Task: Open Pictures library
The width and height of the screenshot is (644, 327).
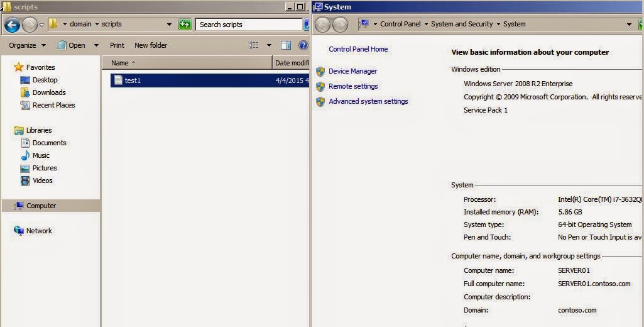Action: (45, 168)
